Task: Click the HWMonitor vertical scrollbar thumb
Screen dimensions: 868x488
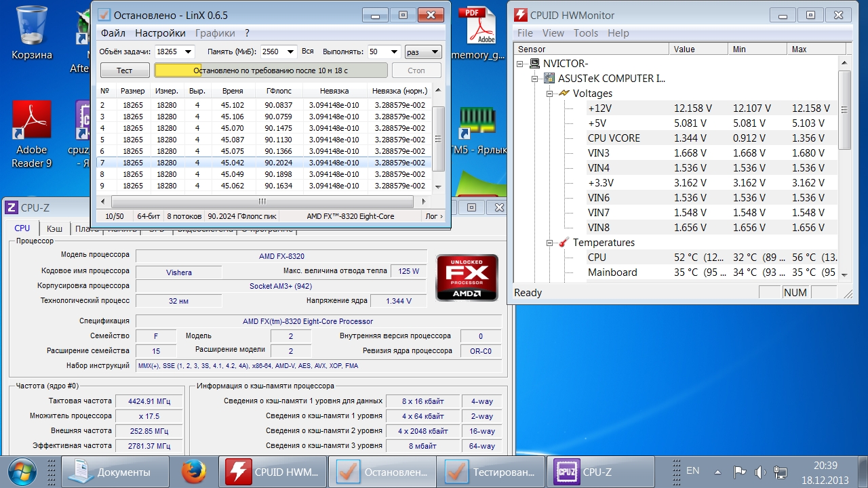Action: click(x=845, y=110)
